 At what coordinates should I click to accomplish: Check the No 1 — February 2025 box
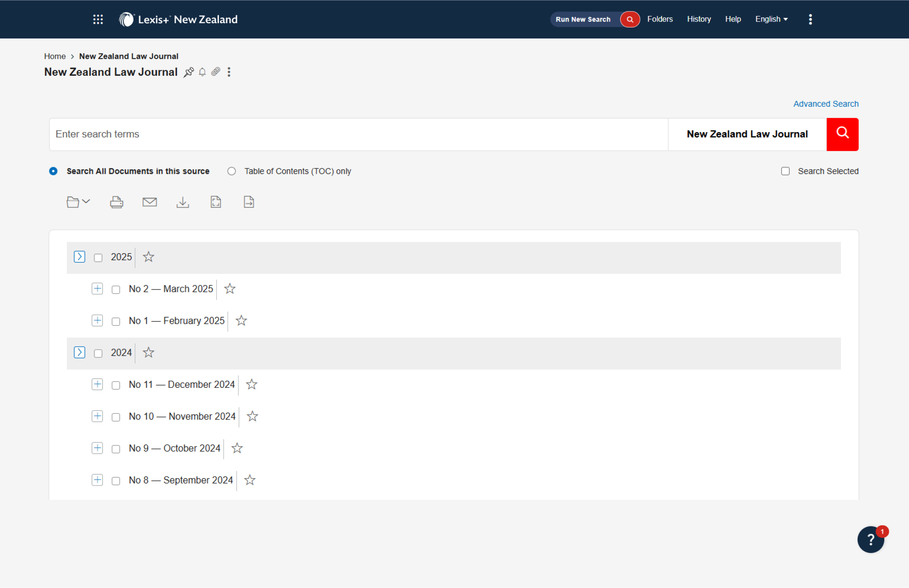tap(116, 321)
